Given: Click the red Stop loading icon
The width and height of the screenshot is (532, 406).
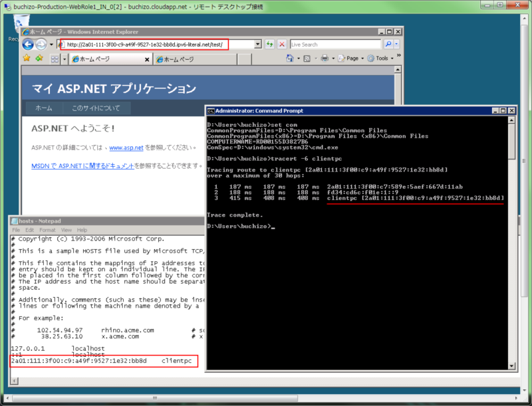Looking at the screenshot, I should 281,44.
